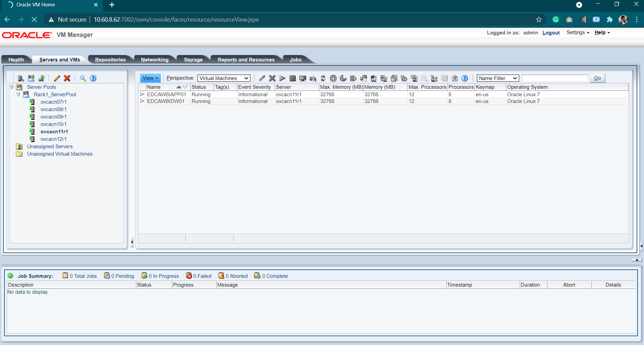
Task: Select server ovcacn12r1 in the tree
Action: (x=53, y=139)
